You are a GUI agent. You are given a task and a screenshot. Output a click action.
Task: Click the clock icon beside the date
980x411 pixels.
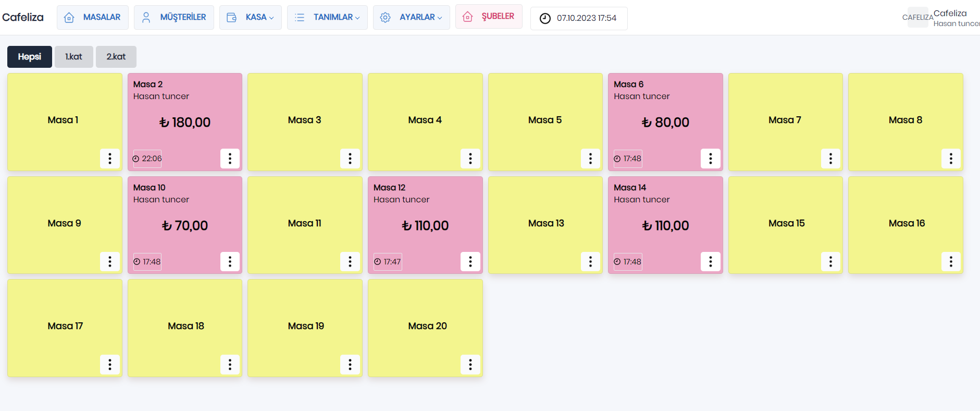(x=545, y=18)
